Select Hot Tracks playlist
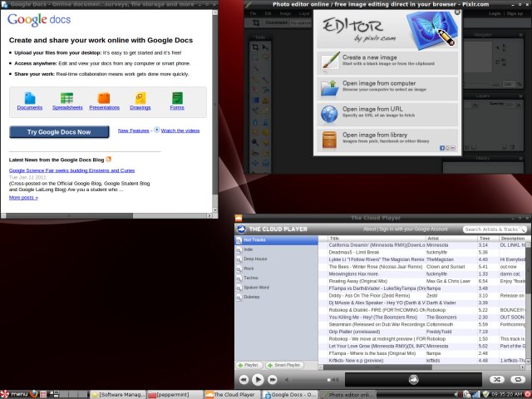 pyautogui.click(x=276, y=240)
